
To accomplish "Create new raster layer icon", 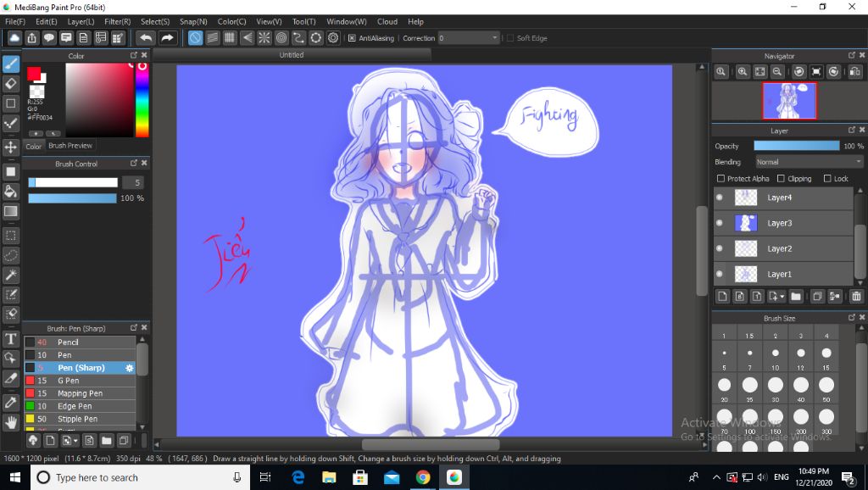I will click(x=722, y=296).
